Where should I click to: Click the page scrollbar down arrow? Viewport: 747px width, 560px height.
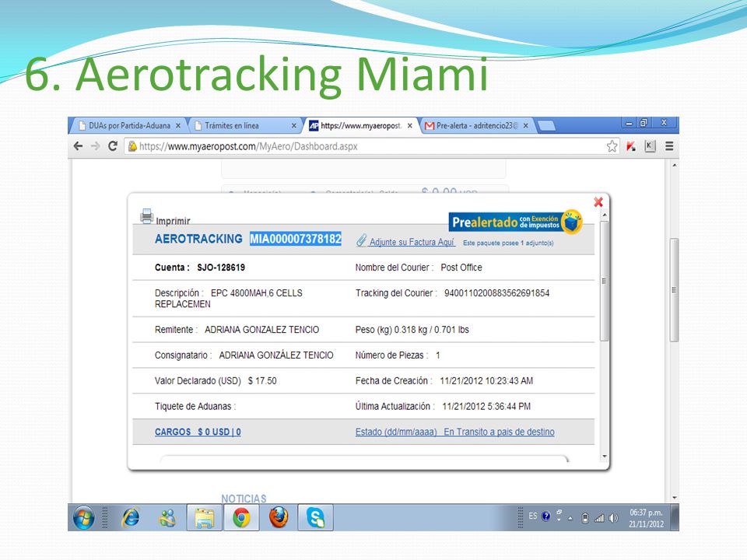click(674, 498)
